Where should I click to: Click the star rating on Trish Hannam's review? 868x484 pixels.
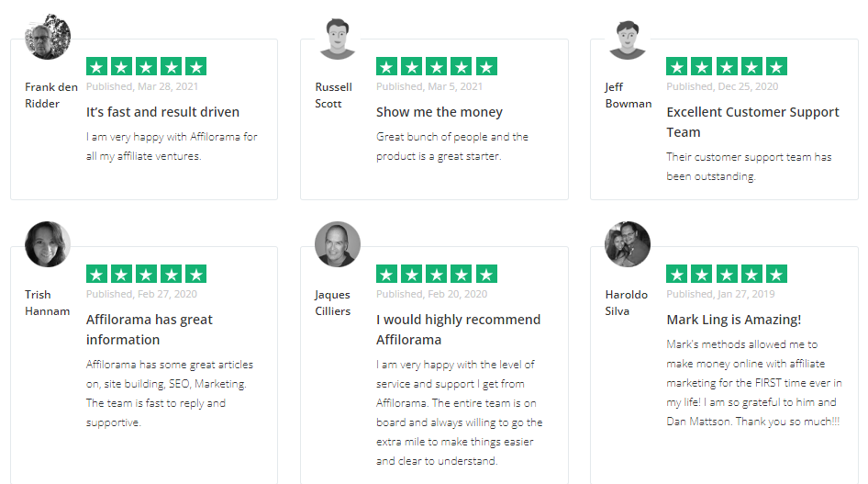[146, 274]
